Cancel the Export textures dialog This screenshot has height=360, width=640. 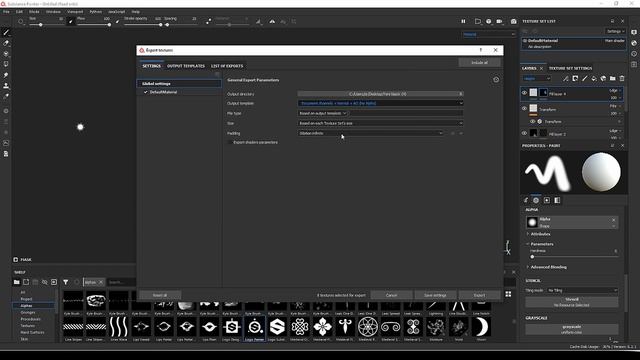click(391, 295)
